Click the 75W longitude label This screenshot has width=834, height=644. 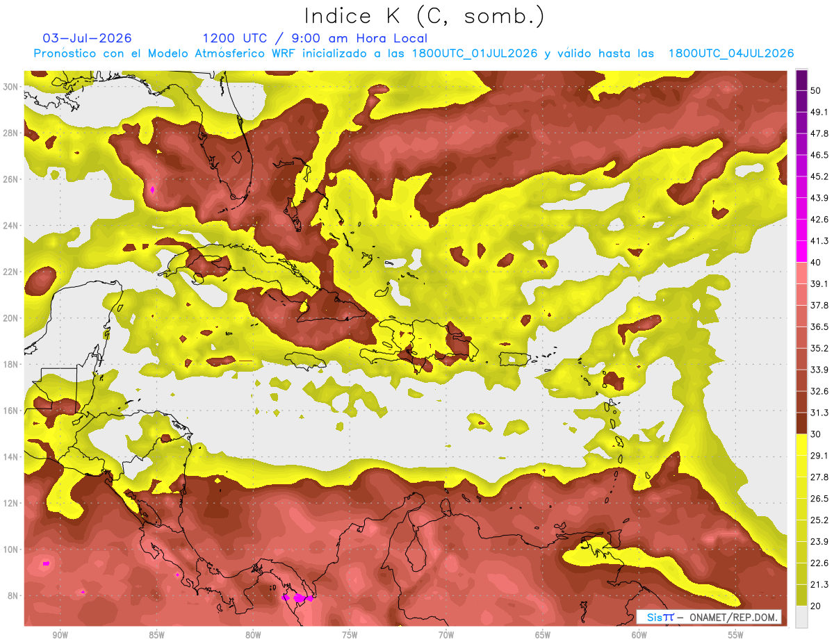click(x=350, y=635)
